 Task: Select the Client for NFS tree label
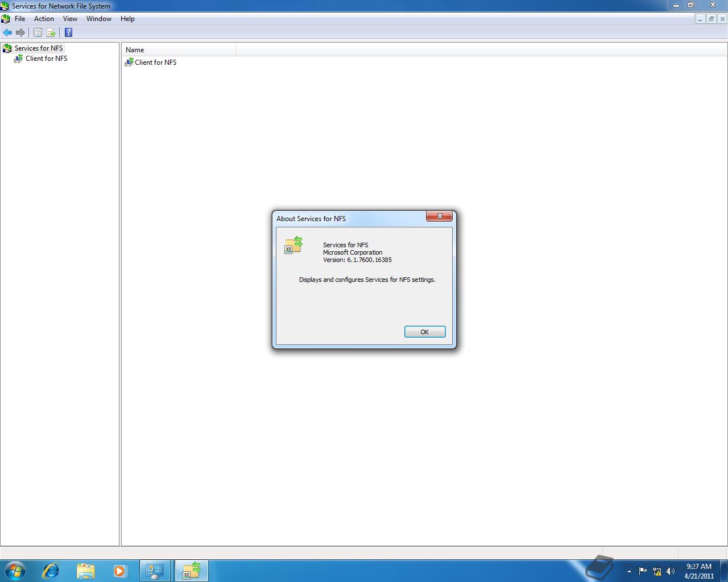click(46, 59)
